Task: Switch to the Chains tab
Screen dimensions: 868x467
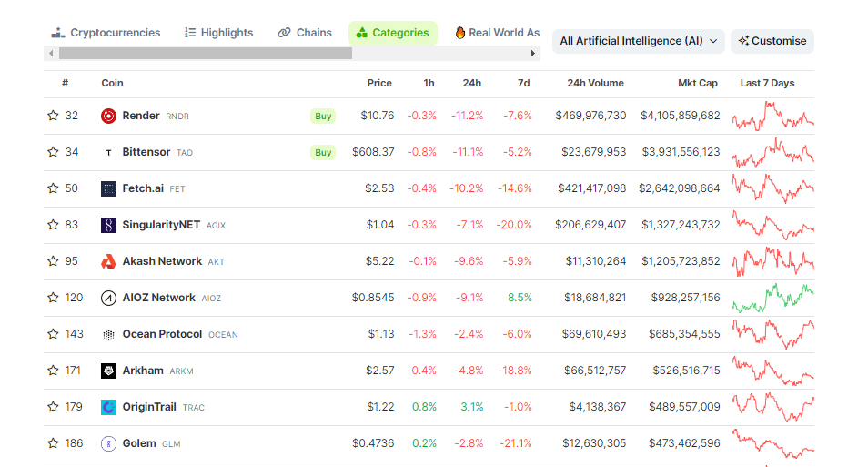Action: (305, 33)
